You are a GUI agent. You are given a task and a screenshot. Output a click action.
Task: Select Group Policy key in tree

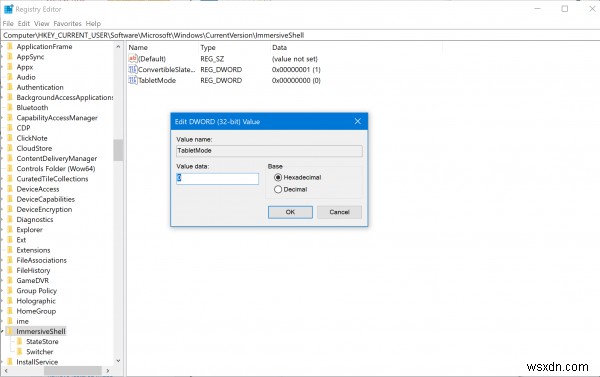tap(37, 291)
